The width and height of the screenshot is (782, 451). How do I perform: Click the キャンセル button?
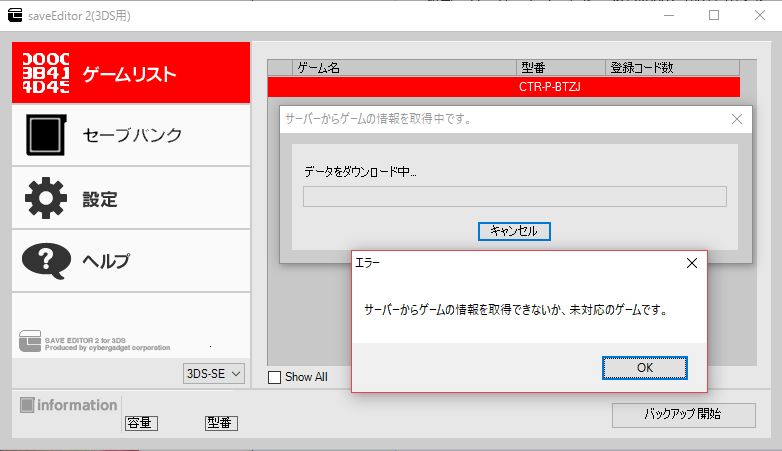point(514,231)
